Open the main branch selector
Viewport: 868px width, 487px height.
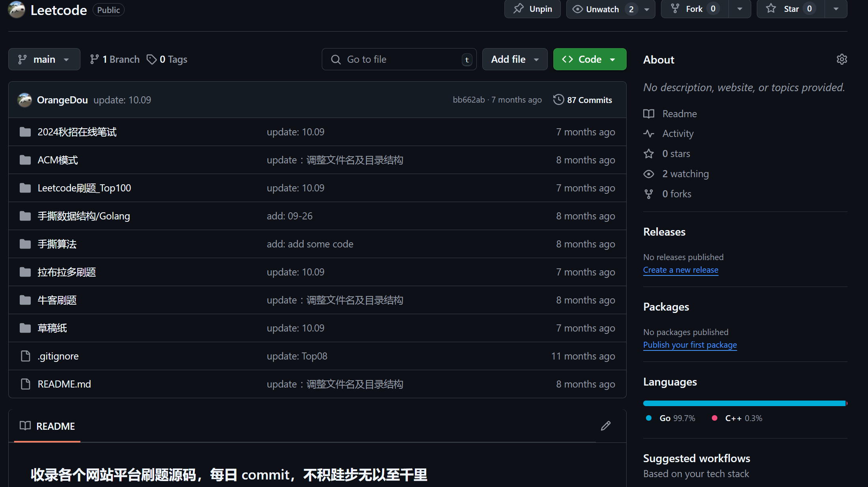[x=44, y=59]
